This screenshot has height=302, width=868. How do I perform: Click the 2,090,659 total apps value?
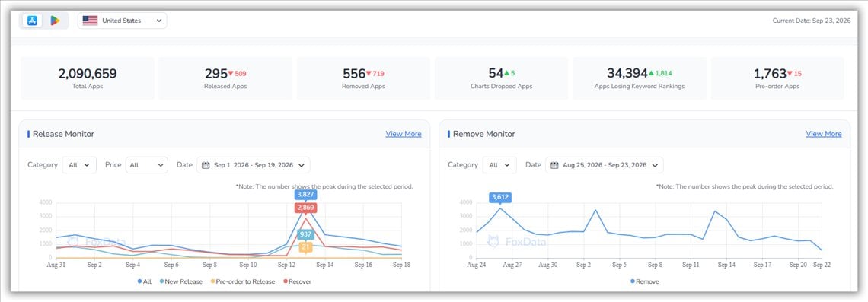point(88,74)
